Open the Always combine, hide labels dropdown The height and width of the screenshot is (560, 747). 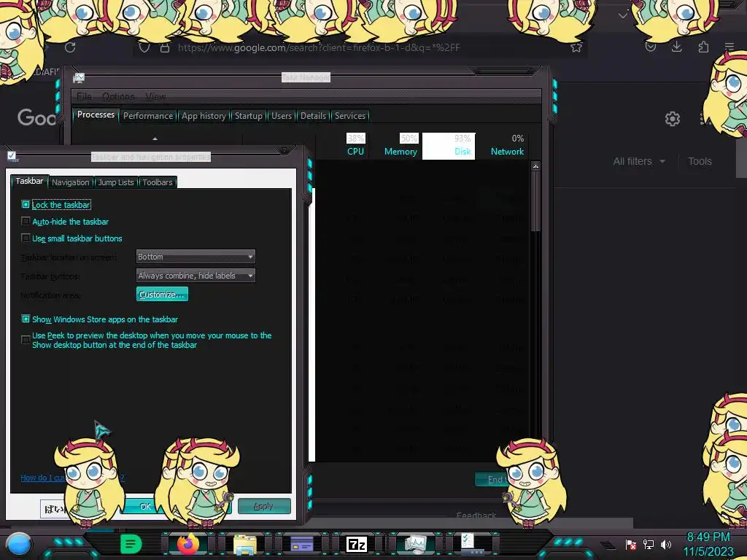196,275
